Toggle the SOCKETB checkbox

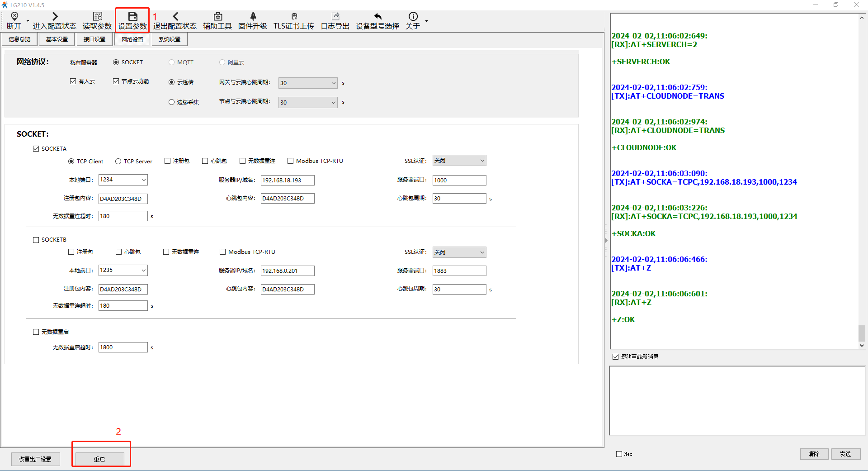[x=36, y=240]
